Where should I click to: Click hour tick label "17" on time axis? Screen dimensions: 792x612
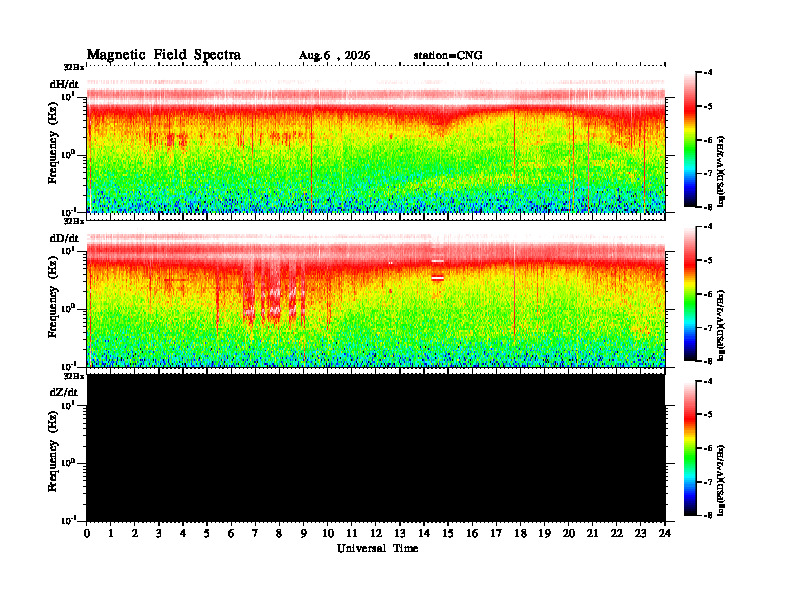click(496, 533)
